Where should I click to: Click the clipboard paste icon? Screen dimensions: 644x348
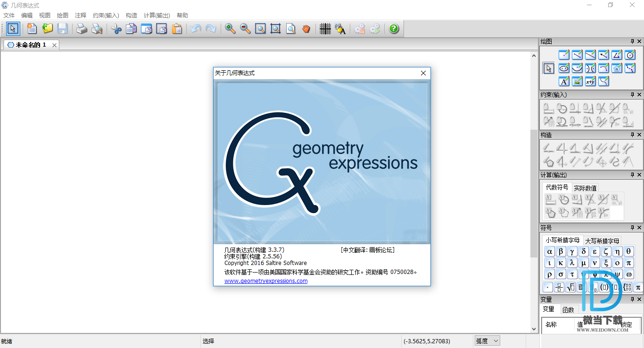[x=177, y=29]
